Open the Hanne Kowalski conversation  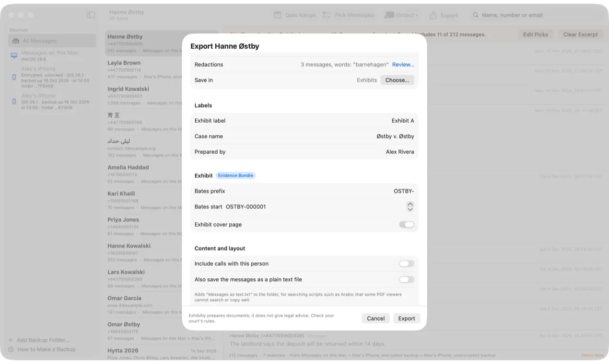(144, 252)
